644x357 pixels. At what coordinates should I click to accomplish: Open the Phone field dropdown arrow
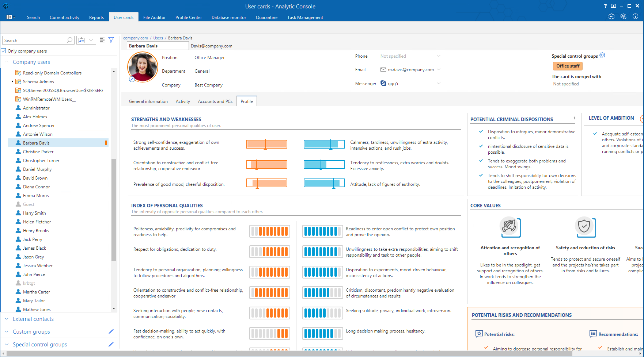[x=439, y=56]
